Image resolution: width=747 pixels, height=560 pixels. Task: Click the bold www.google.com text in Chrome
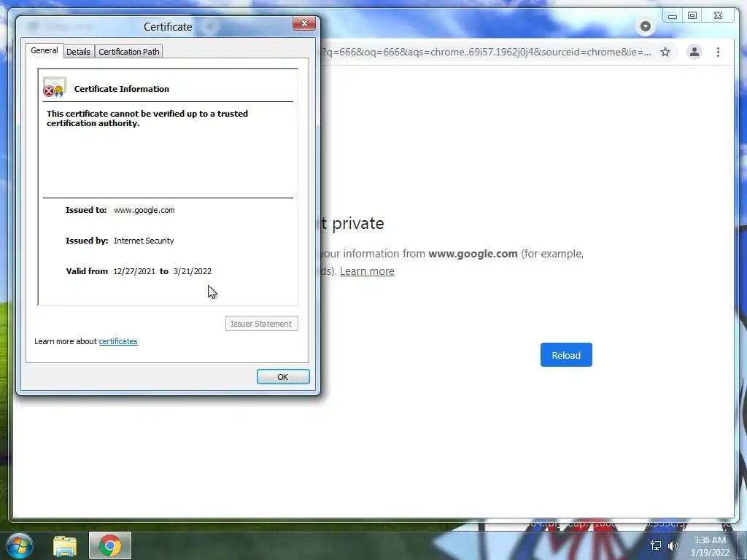(x=473, y=254)
